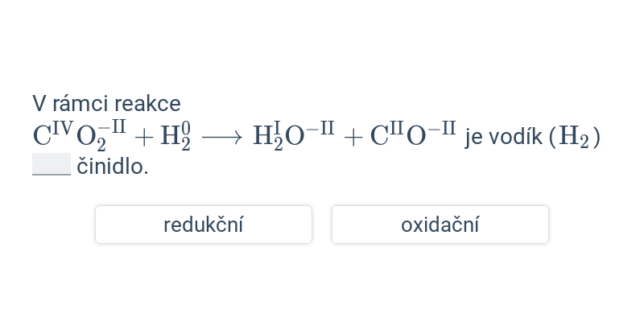Click the (H₂) in parentheses
The height and width of the screenshot is (322, 644).
point(575,137)
